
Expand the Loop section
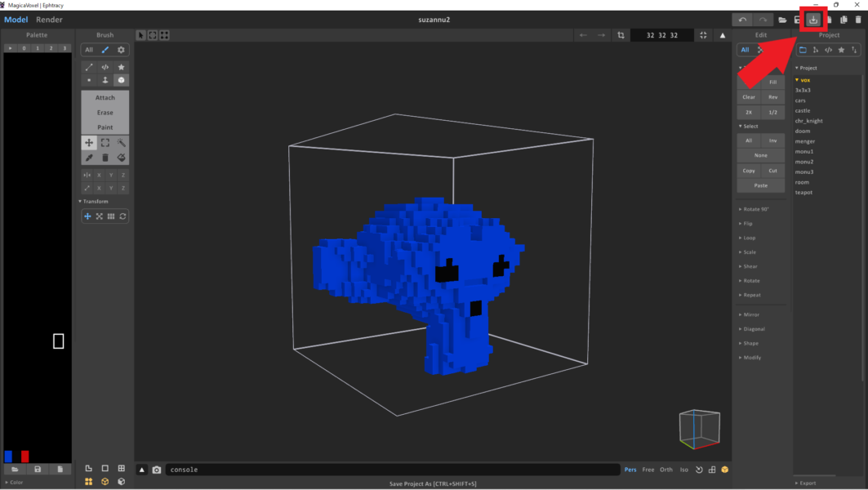(747, 238)
